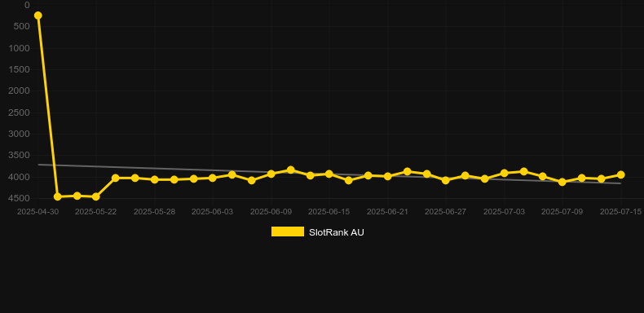Click the 3500 y-axis label
The image size is (644, 313).
[20, 155]
